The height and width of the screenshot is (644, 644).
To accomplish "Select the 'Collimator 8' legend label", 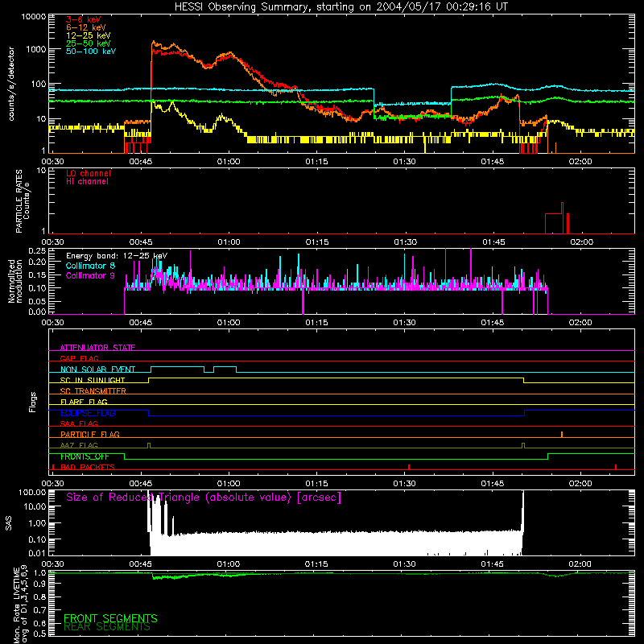I will point(90,266).
